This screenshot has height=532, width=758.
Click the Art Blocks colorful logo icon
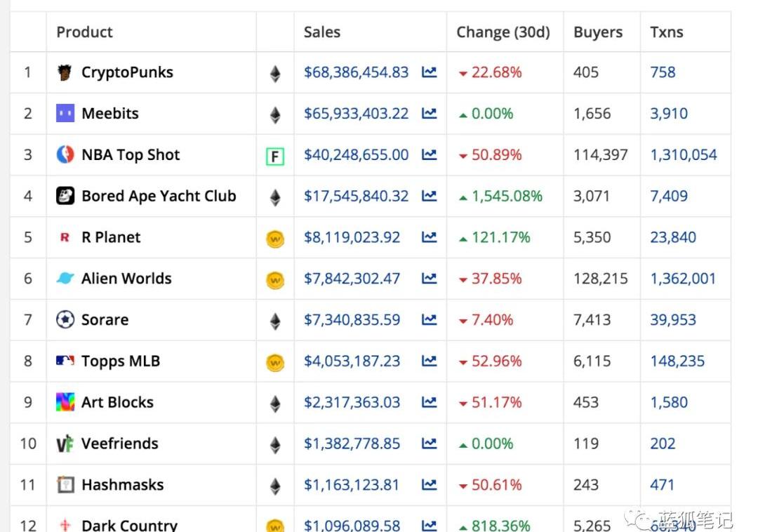[65, 402]
